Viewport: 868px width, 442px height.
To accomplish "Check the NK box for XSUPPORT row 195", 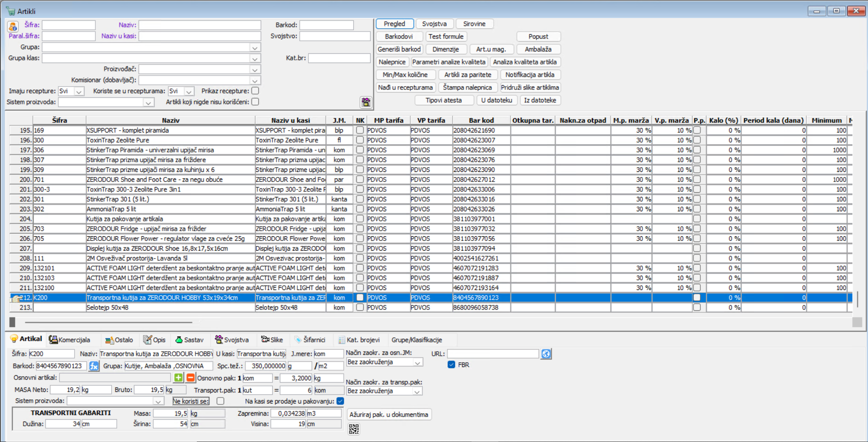I will pos(360,130).
